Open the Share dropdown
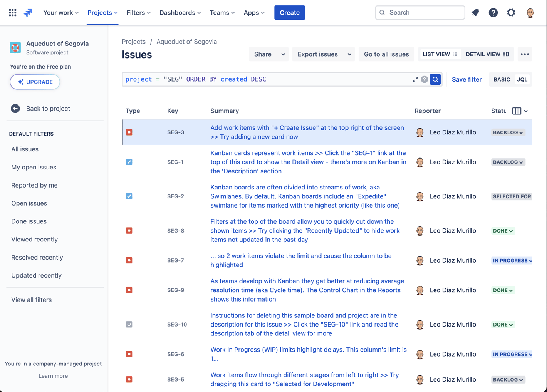547x392 pixels. tap(268, 54)
